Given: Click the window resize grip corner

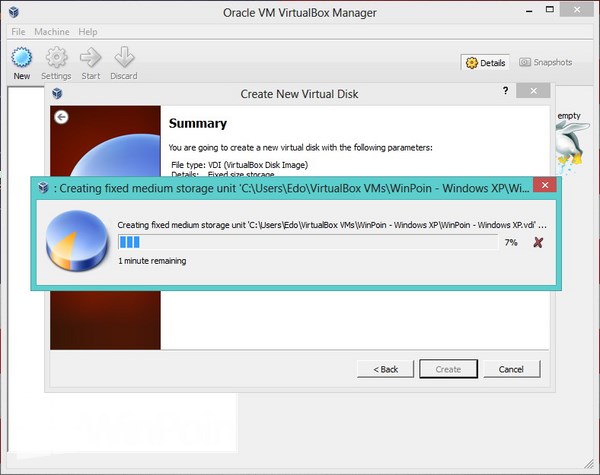Looking at the screenshot, I should click(x=589, y=464).
